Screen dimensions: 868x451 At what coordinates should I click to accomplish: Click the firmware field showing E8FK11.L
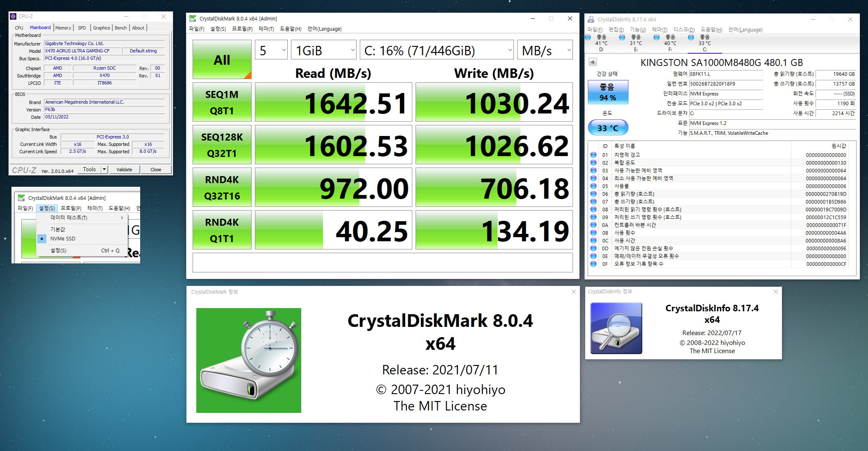726,74
